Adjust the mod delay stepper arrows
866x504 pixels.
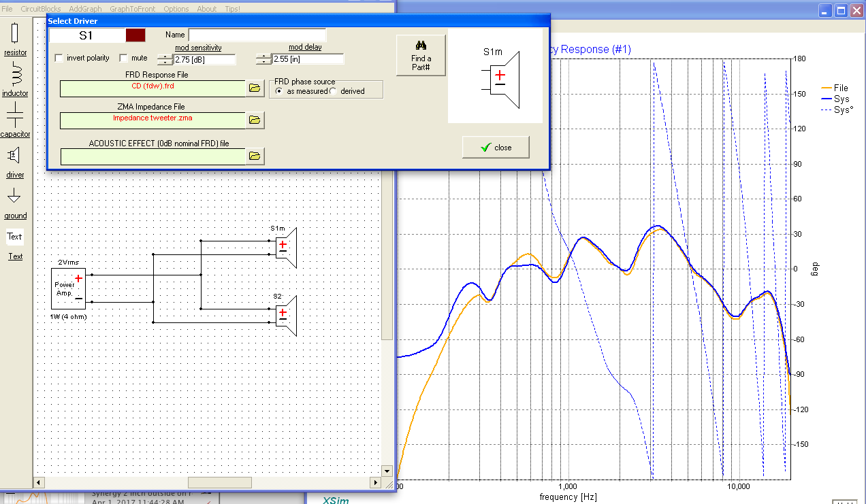263,59
